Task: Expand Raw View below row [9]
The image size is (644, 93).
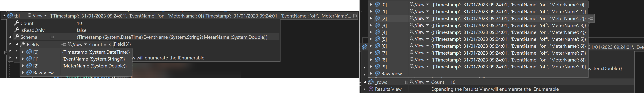Action: coord(371,73)
